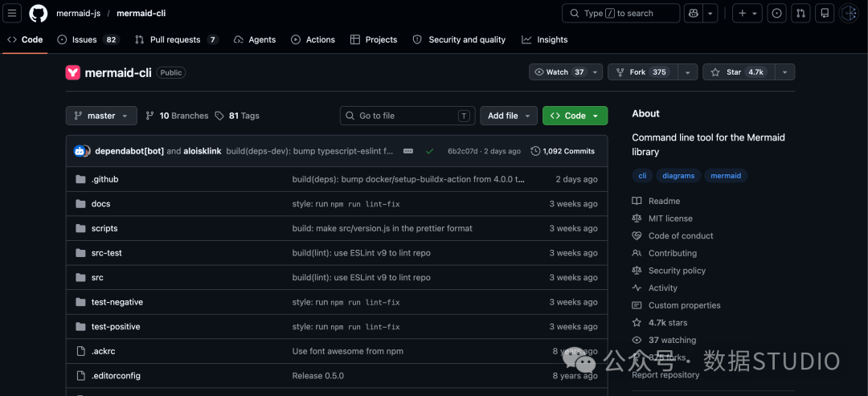This screenshot has width=868, height=396.
Task: Open the create new plus dropdown
Action: point(747,14)
